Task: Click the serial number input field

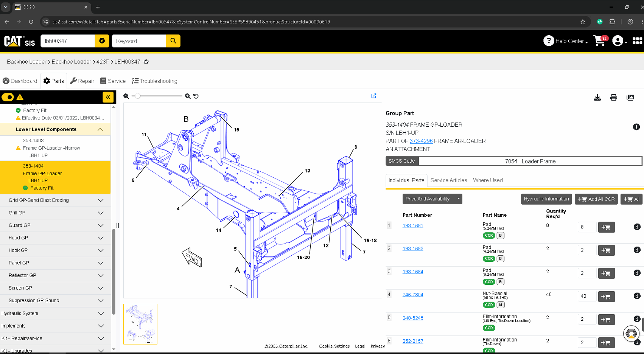Action: pos(68,41)
